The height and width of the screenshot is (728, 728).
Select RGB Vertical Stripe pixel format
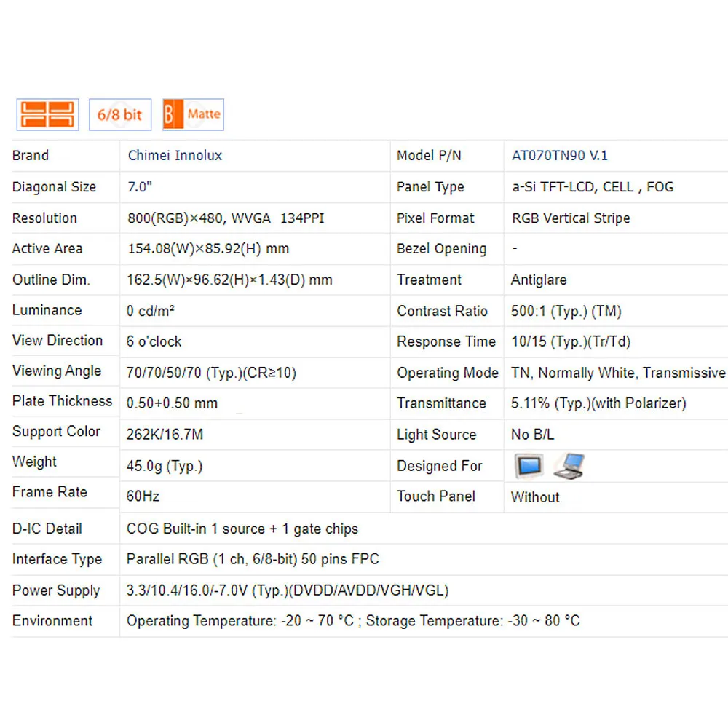tap(571, 218)
